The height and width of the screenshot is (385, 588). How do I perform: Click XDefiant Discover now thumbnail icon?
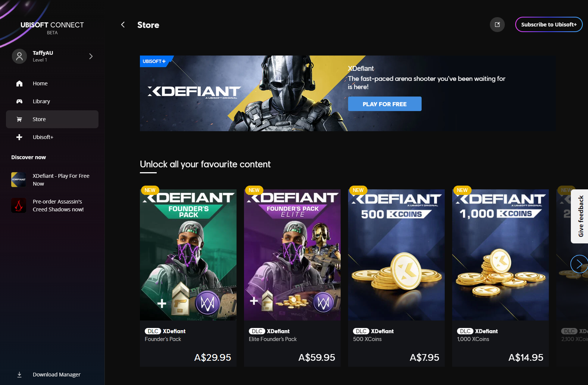tap(19, 180)
